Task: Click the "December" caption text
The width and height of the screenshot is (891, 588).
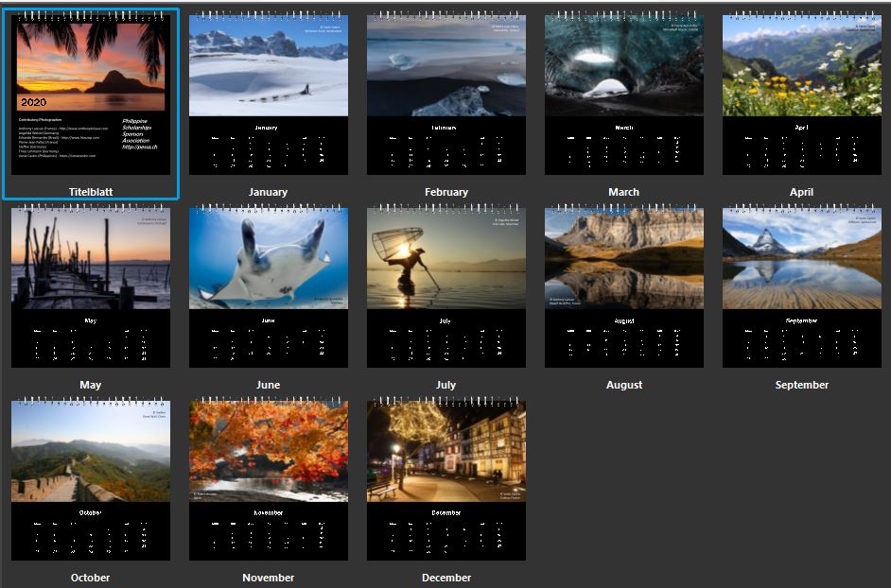Action: pos(446,578)
